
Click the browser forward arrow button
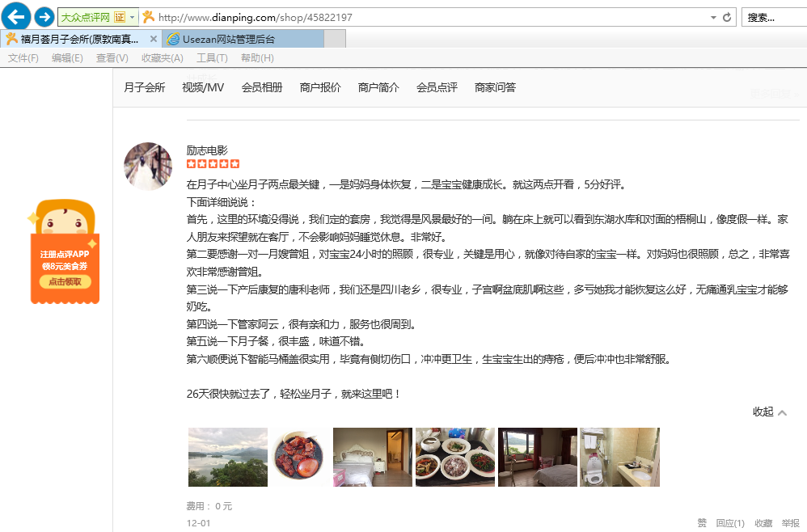[44, 17]
